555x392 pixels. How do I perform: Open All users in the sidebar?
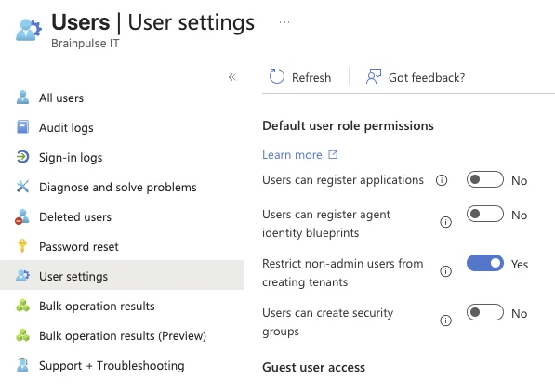pyautogui.click(x=122, y=98)
